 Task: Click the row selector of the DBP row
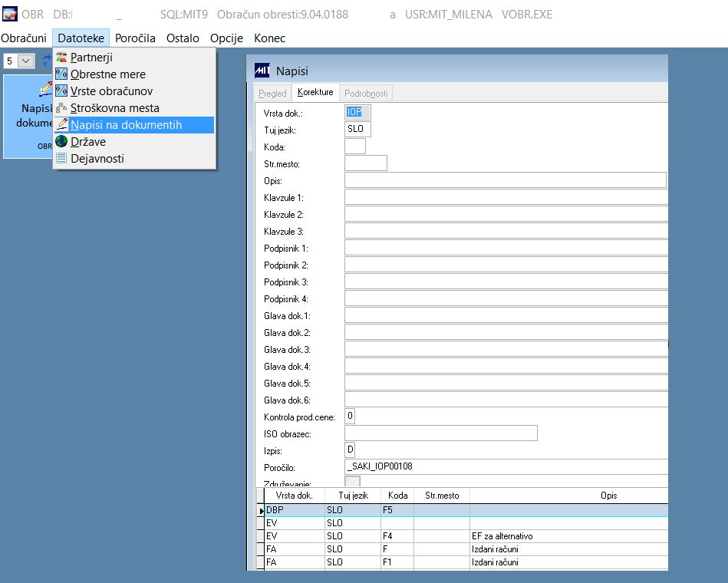[261, 510]
